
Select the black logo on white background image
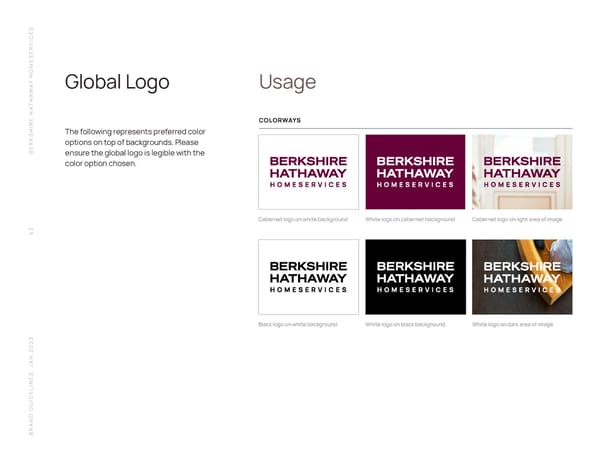(308, 277)
